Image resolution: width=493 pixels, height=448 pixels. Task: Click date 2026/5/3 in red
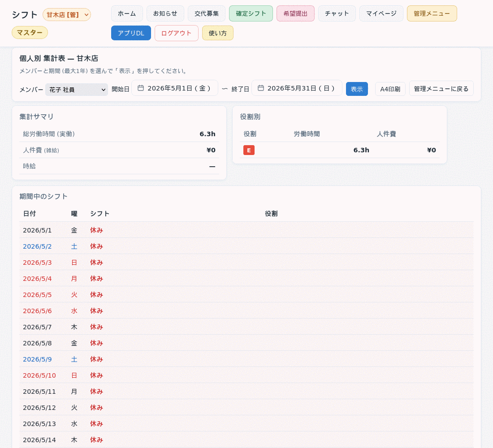click(37, 263)
